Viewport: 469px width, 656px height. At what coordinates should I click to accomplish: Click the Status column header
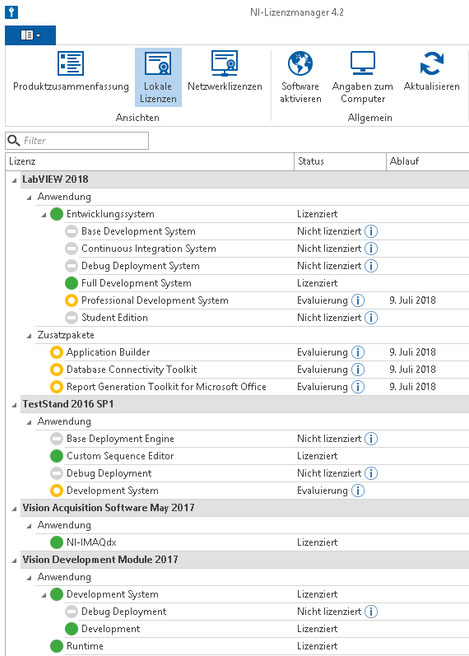point(340,161)
